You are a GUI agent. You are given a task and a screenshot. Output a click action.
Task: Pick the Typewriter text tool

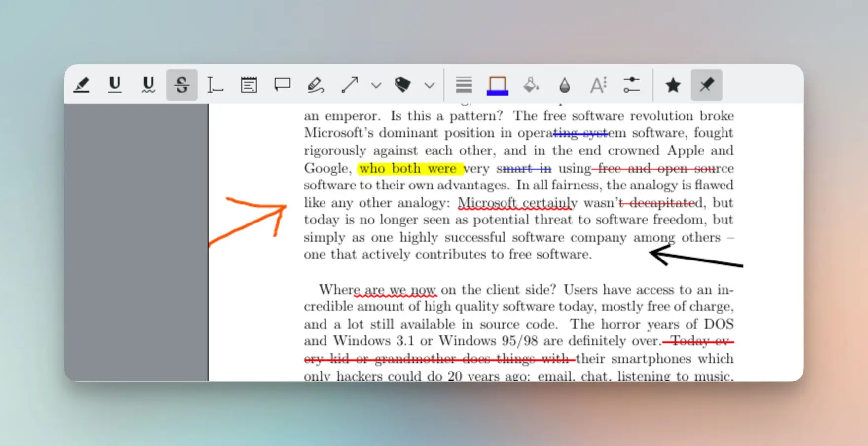tap(215, 85)
